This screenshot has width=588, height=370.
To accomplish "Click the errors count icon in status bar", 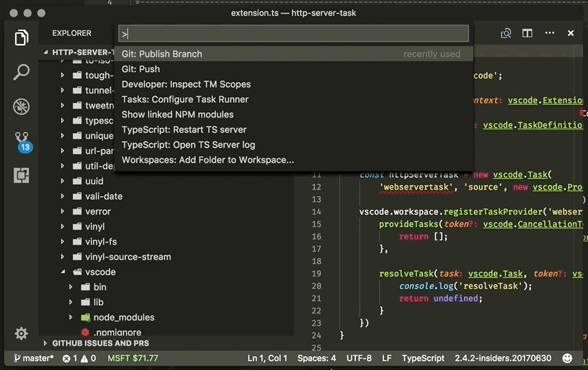I will coord(66,358).
